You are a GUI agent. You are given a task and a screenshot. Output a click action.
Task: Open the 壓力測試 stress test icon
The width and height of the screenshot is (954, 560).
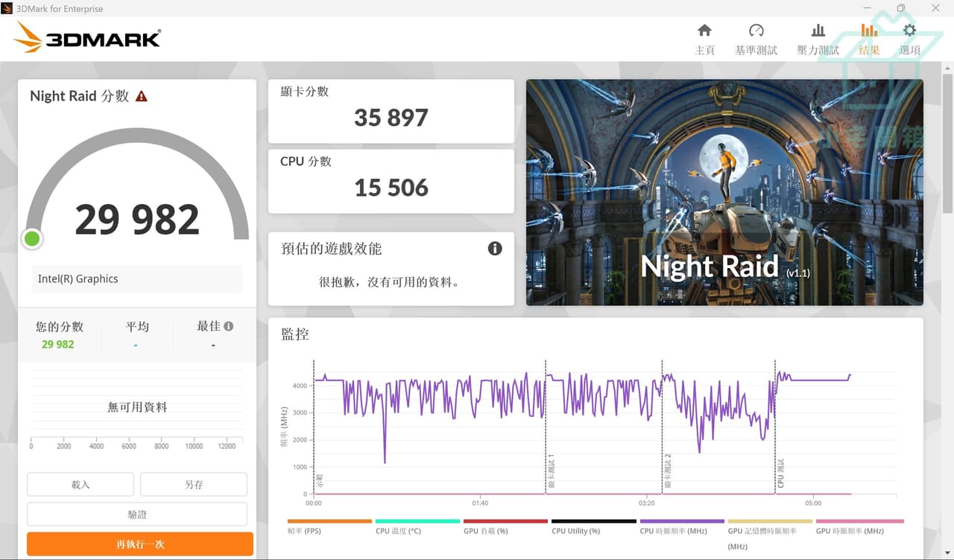click(x=818, y=31)
